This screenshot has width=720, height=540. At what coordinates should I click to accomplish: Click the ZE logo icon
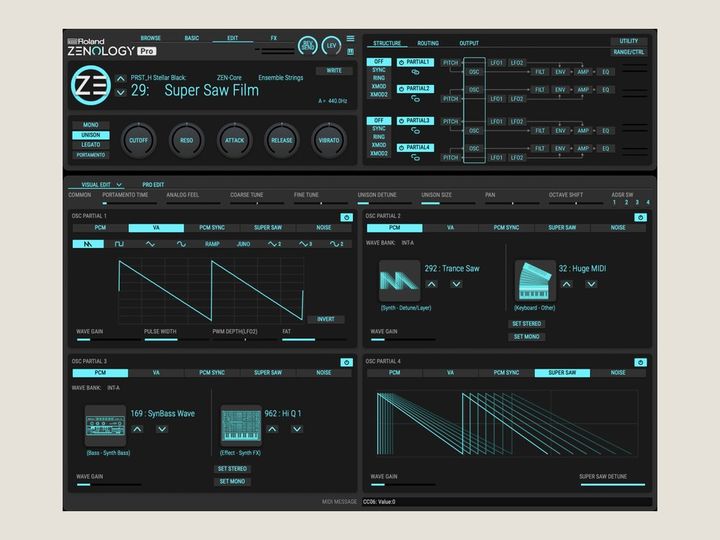point(90,85)
